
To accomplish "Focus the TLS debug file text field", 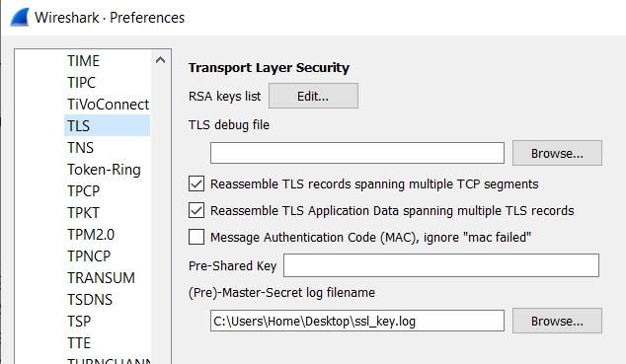I will tap(357, 153).
